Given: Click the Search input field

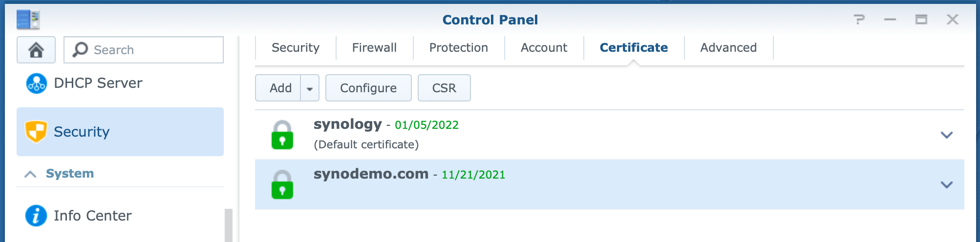Looking at the screenshot, I should pyautogui.click(x=144, y=50).
